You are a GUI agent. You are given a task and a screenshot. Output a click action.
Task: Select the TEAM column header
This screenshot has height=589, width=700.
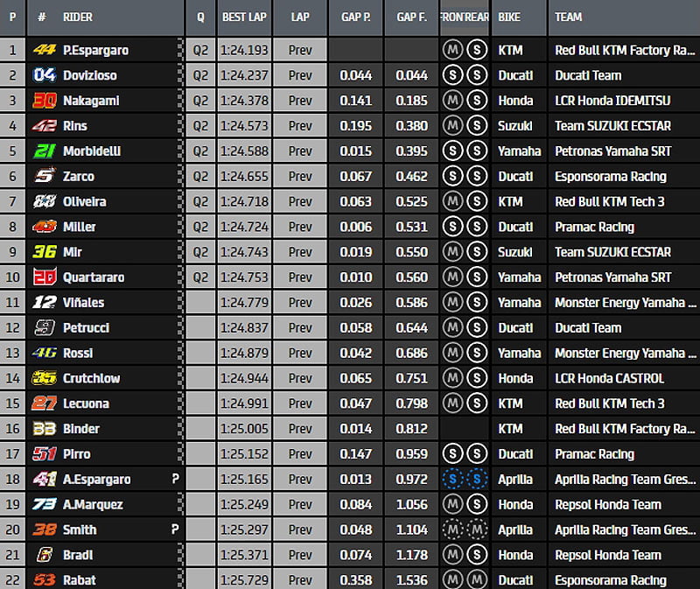click(x=570, y=17)
